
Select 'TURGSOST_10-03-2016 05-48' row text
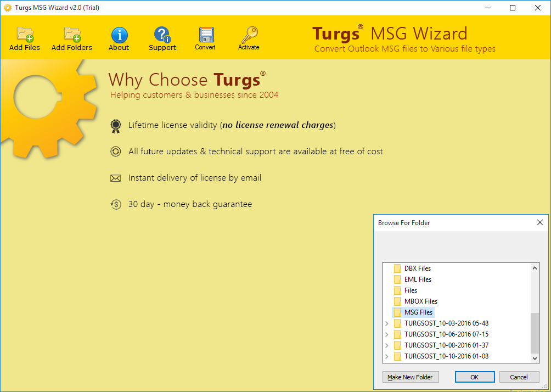click(x=446, y=323)
